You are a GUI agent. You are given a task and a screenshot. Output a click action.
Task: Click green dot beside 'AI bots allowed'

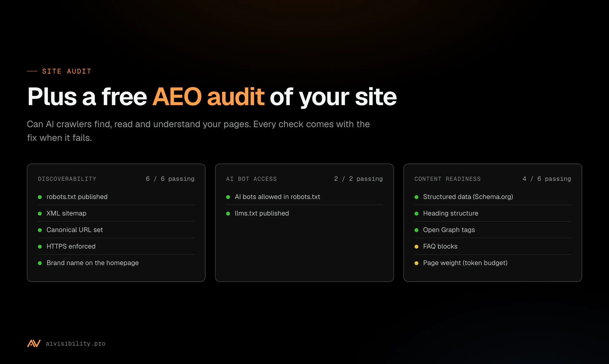228,197
